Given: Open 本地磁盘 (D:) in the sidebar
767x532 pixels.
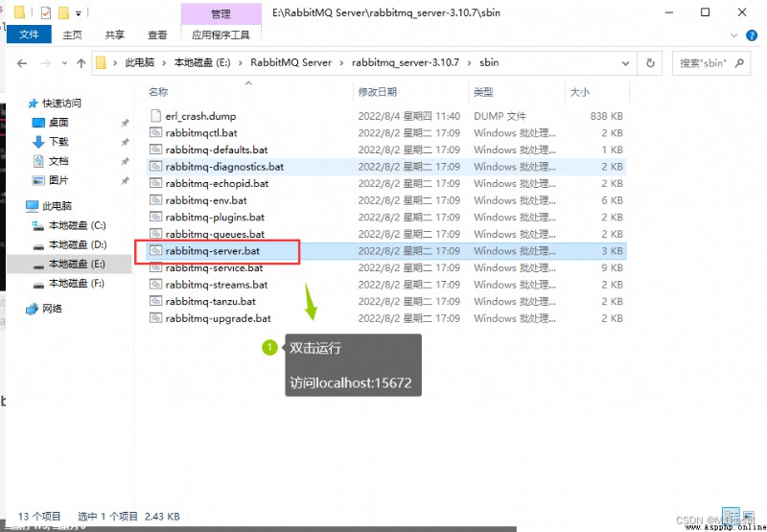Looking at the screenshot, I should (78, 244).
